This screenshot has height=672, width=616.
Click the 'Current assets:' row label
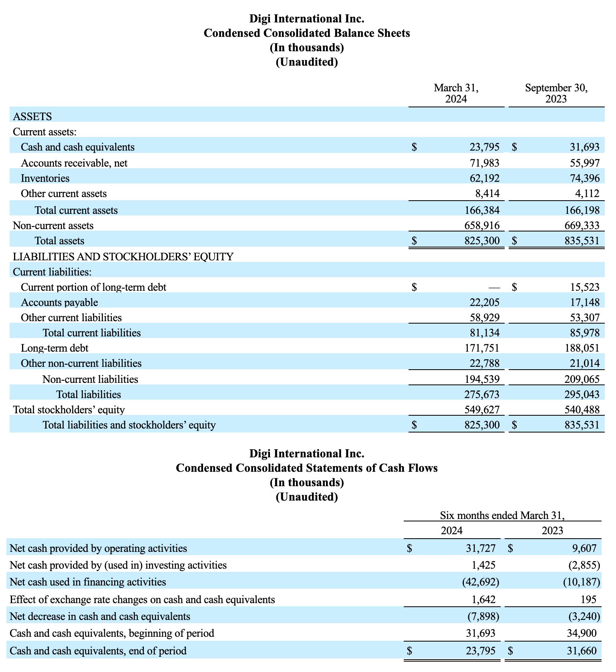click(45, 132)
